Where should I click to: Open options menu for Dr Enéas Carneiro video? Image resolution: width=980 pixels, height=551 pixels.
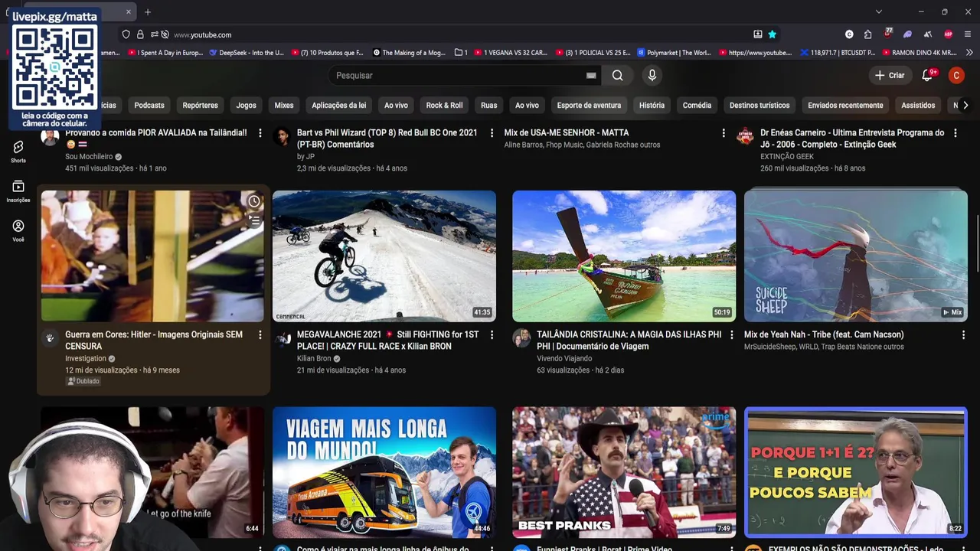click(x=955, y=133)
